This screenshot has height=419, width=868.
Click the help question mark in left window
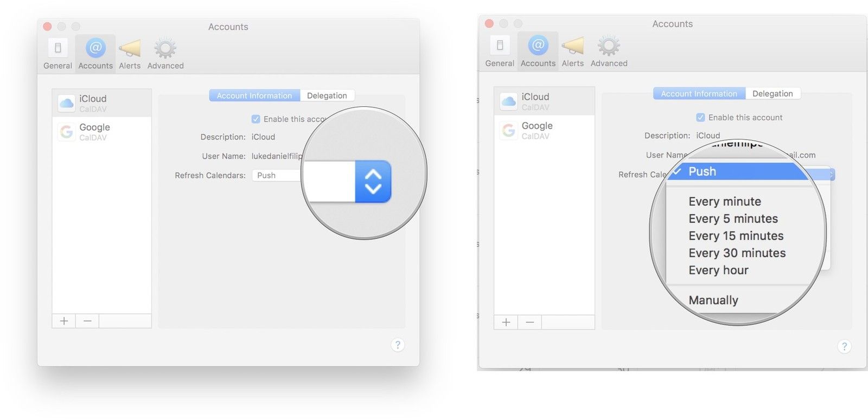[x=398, y=345]
